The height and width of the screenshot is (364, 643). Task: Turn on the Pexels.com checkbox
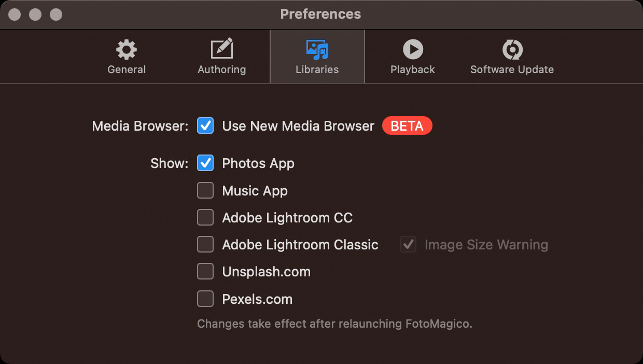pos(205,299)
